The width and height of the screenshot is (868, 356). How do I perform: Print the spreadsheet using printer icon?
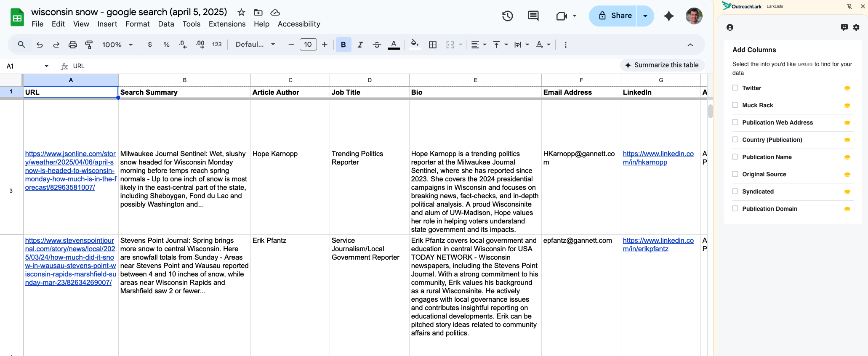[73, 45]
